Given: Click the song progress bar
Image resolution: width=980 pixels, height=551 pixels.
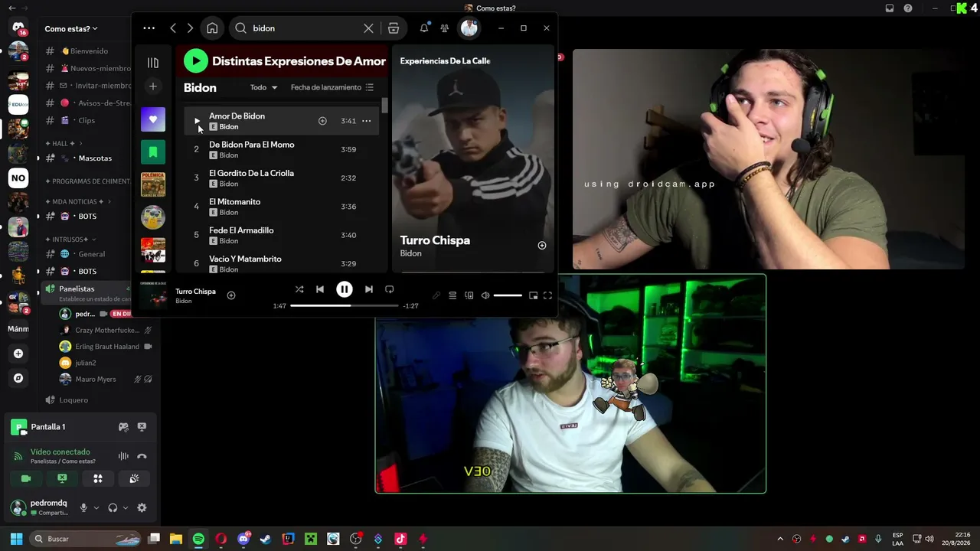Looking at the screenshot, I should pos(345,306).
